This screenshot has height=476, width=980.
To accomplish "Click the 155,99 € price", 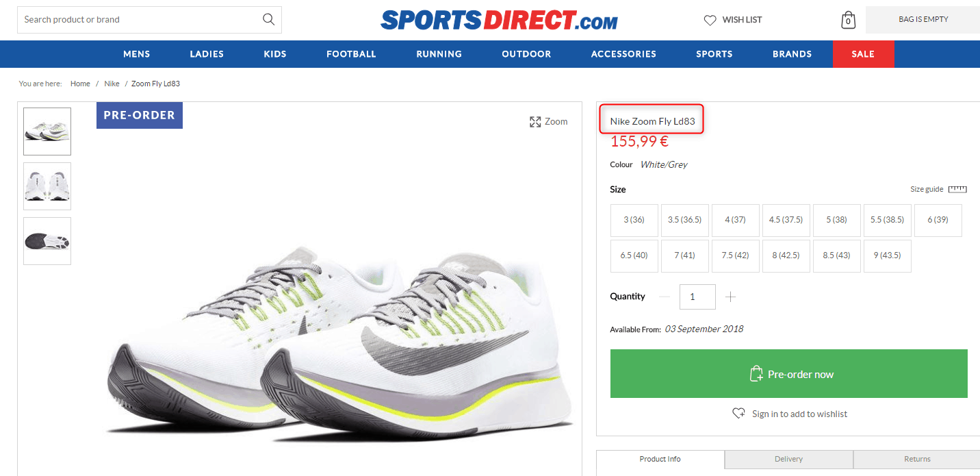I will (x=639, y=142).
